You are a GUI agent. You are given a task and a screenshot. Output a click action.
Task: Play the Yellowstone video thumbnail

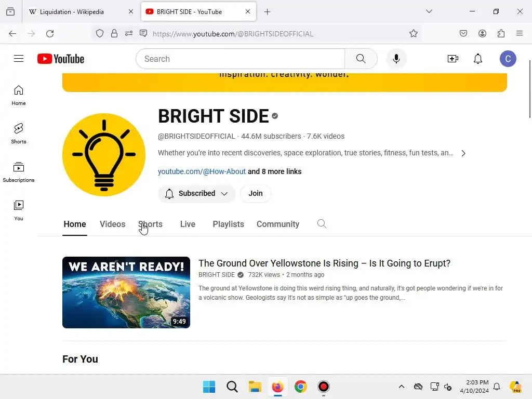[x=126, y=292]
